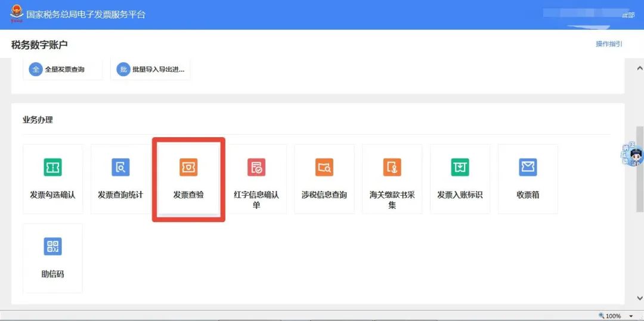The height and width of the screenshot is (321, 644).
Task: Open 发票入账标识 green download icon
Action: tap(460, 167)
